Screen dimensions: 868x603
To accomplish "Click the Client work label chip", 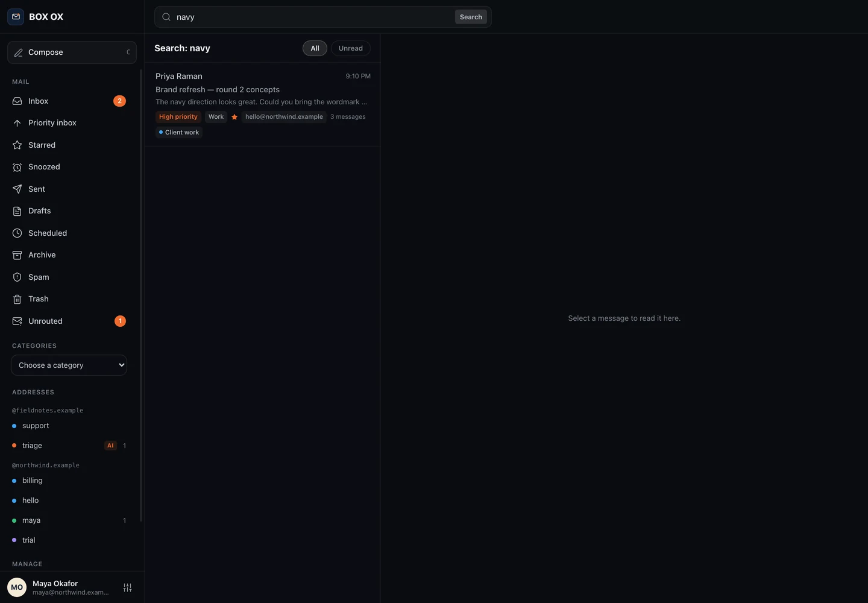I will (x=179, y=133).
